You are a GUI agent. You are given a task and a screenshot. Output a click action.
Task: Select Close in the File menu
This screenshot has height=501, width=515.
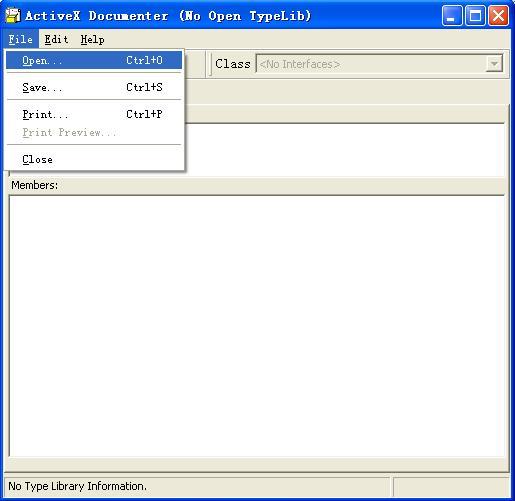tap(94, 159)
